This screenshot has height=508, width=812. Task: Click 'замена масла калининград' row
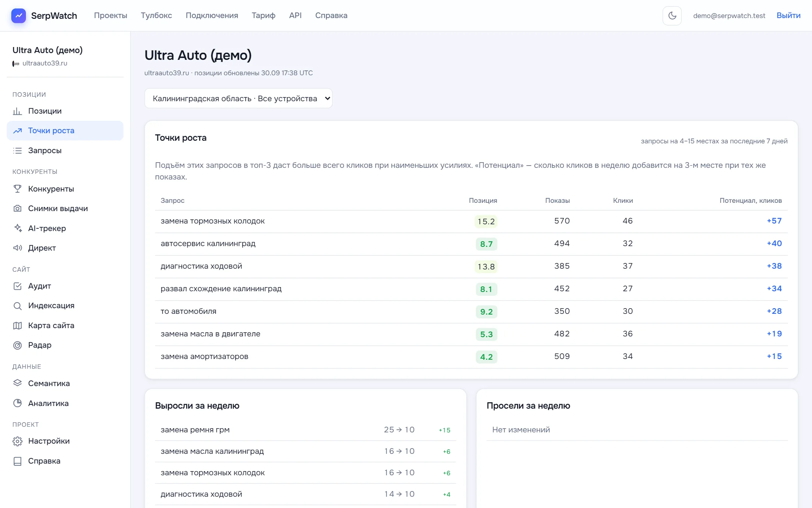tap(305, 451)
